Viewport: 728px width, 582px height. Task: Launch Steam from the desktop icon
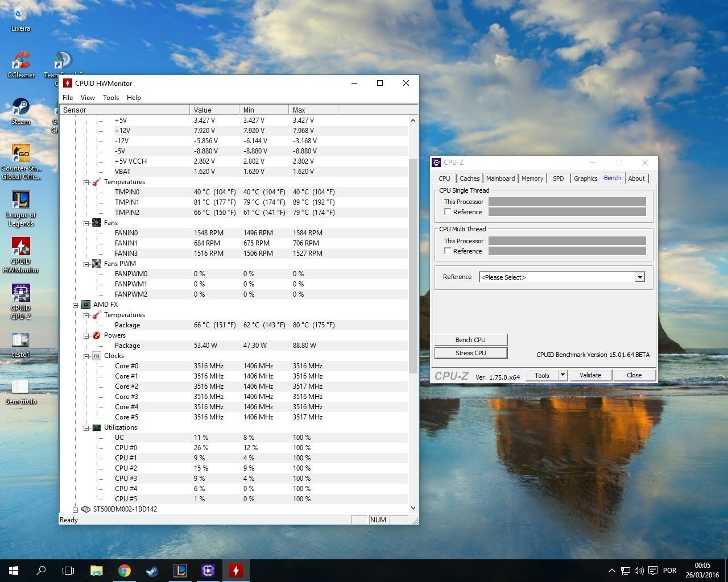(21, 111)
